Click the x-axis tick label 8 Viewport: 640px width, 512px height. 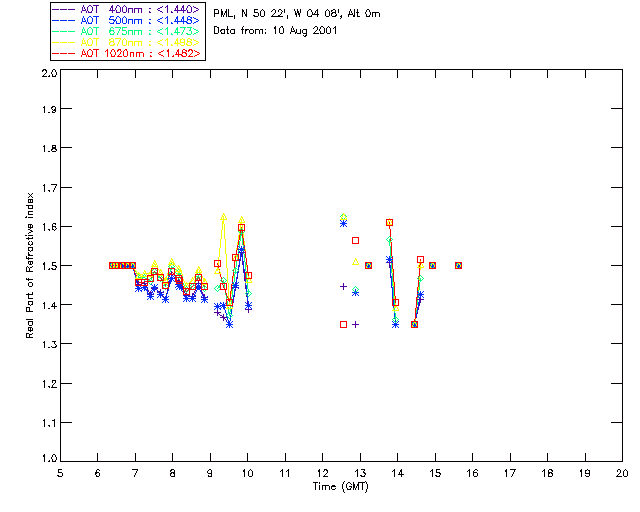pos(173,473)
